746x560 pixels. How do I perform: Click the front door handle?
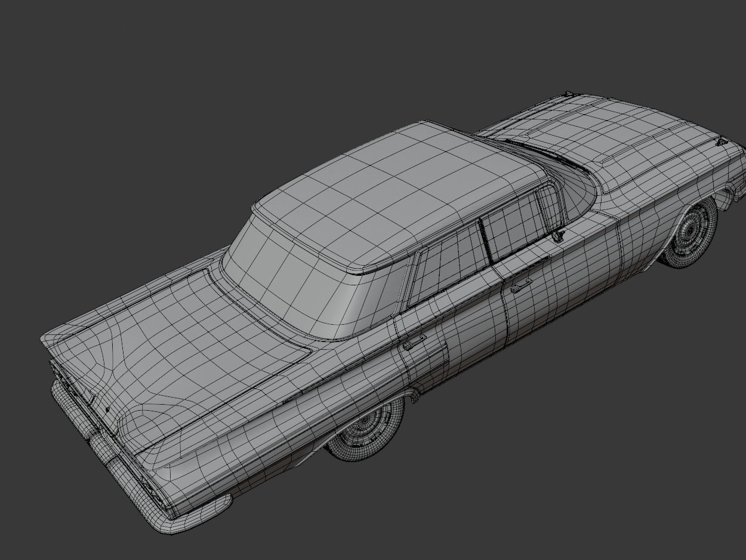520,285
